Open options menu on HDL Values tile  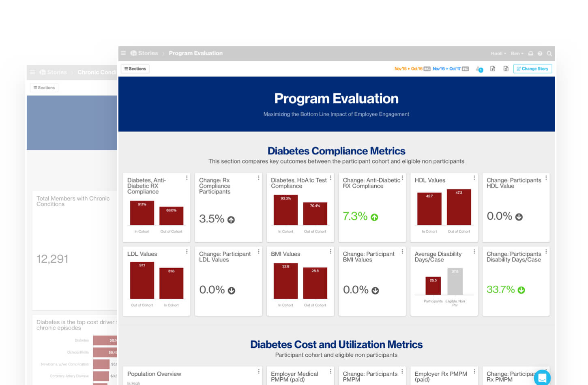(x=474, y=178)
